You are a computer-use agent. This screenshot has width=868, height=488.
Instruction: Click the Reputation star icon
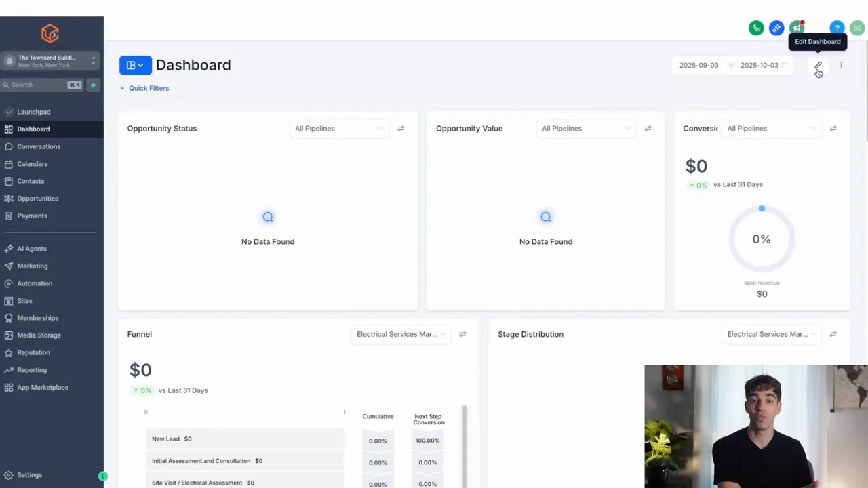[8, 352]
